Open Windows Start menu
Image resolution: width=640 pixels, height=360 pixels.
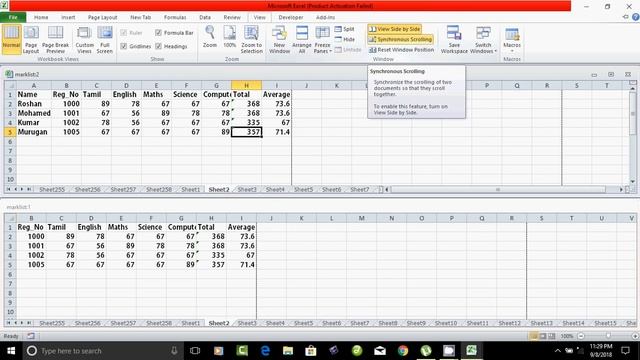pos(11,351)
